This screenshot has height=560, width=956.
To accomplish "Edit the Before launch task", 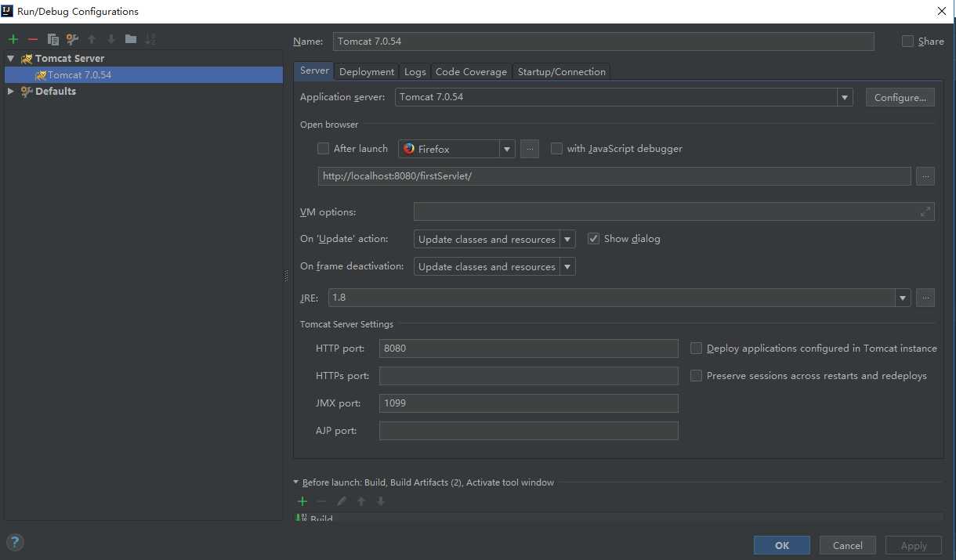I will (x=342, y=501).
